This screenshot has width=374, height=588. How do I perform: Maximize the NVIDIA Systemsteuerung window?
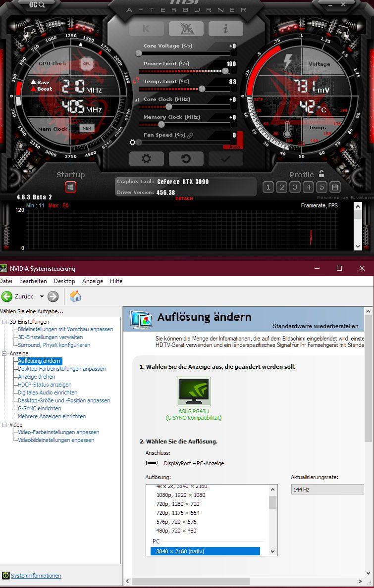339,268
